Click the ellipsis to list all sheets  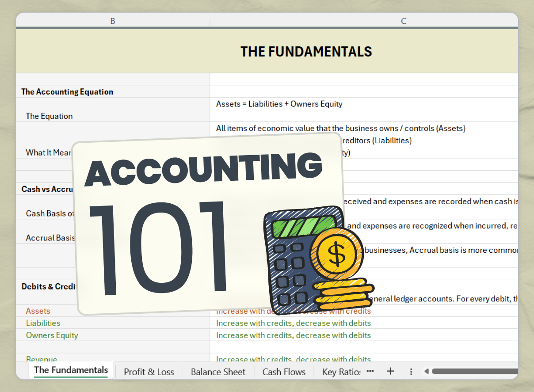(x=370, y=372)
